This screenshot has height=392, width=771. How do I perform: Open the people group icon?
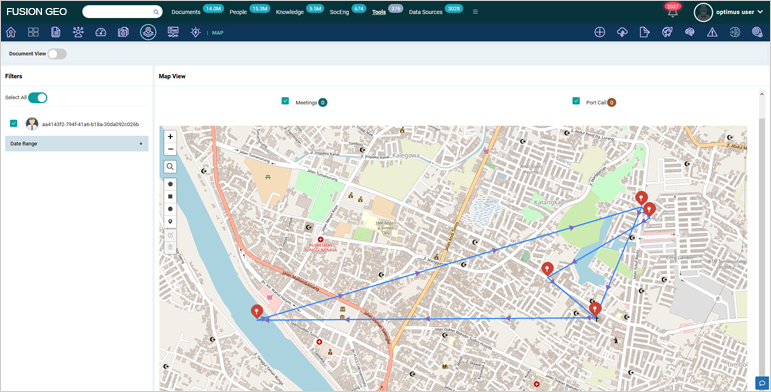tap(78, 32)
